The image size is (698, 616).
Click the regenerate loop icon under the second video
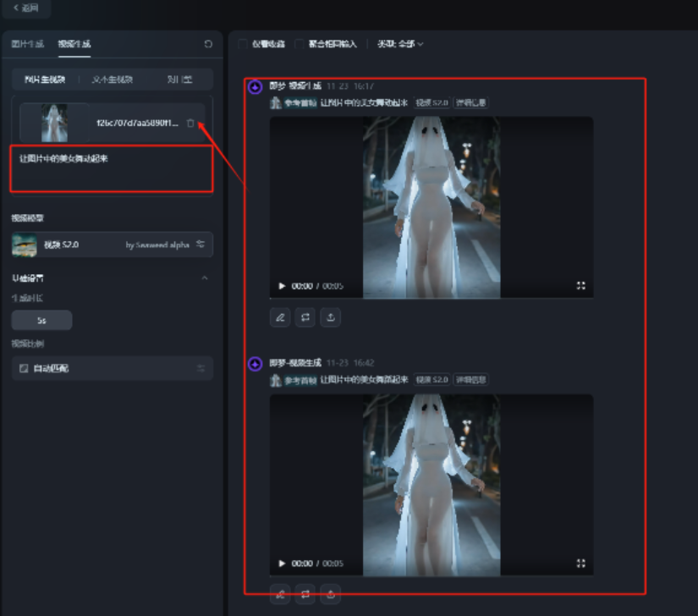(x=305, y=594)
